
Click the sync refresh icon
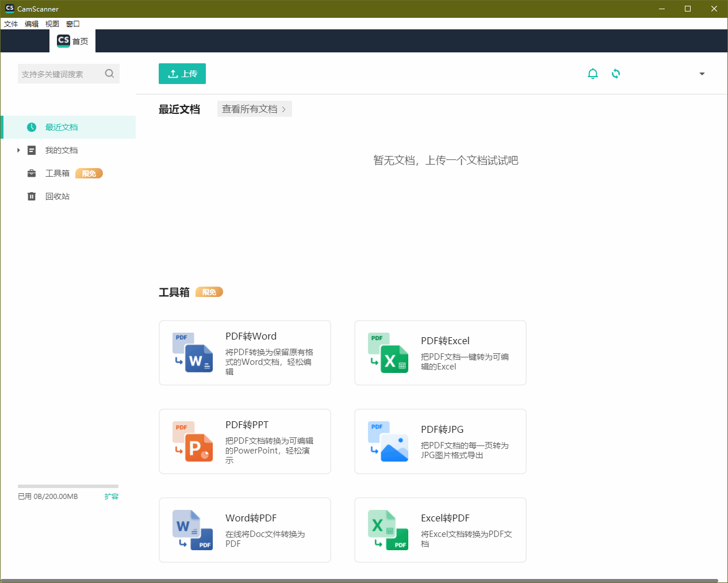point(616,74)
